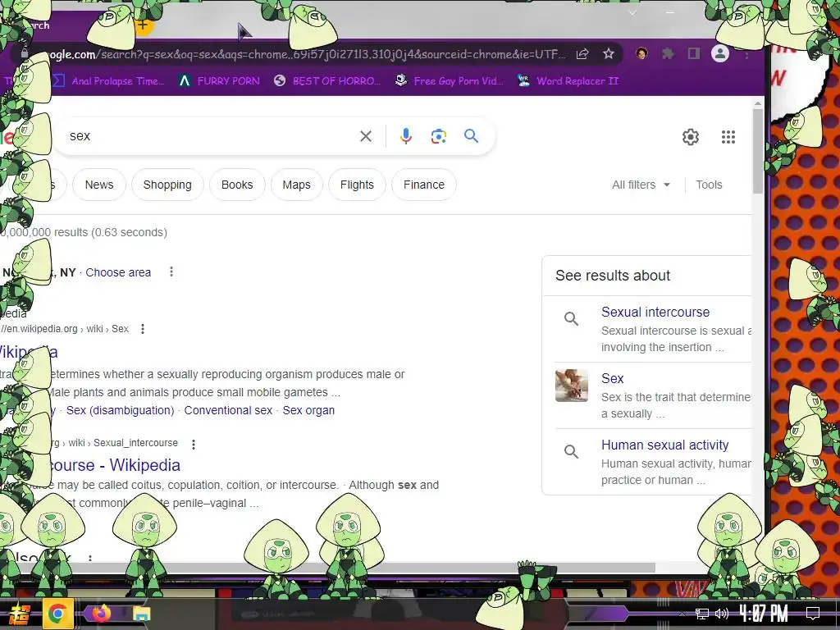Image resolution: width=840 pixels, height=630 pixels.
Task: Click the share page icon in address bar
Action: [582, 53]
